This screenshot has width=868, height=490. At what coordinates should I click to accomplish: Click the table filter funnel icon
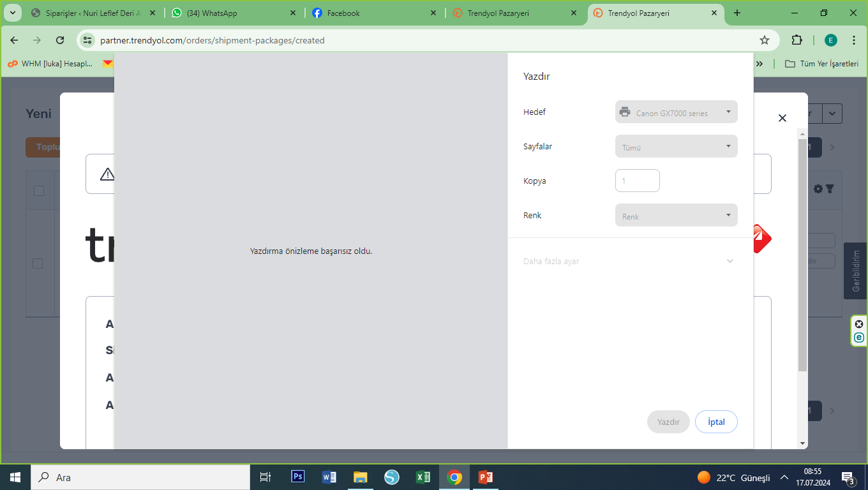(x=830, y=189)
